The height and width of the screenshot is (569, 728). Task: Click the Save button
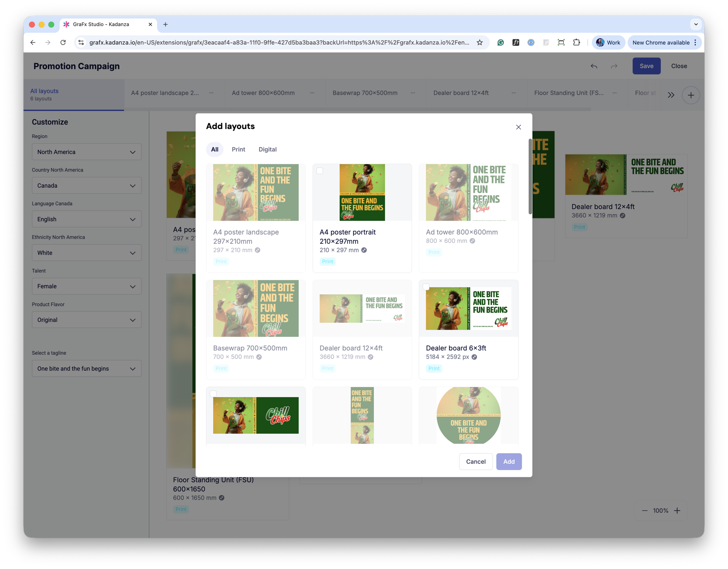pyautogui.click(x=646, y=66)
